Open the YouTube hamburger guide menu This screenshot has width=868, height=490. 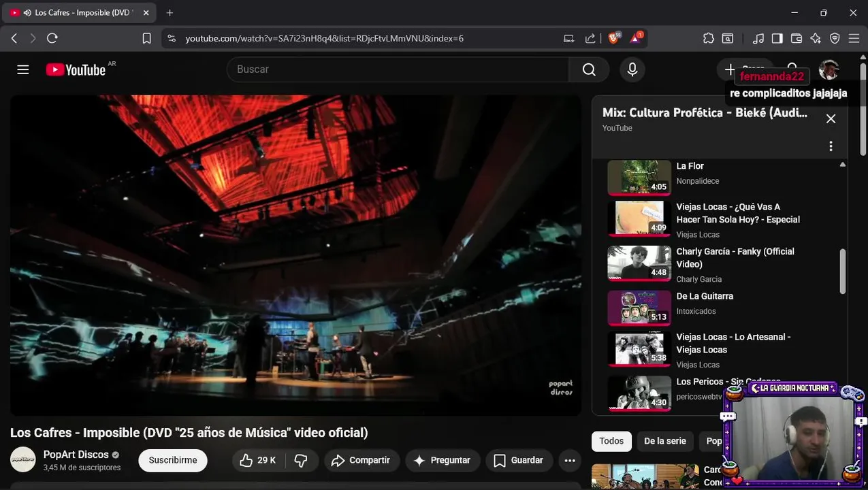point(23,69)
